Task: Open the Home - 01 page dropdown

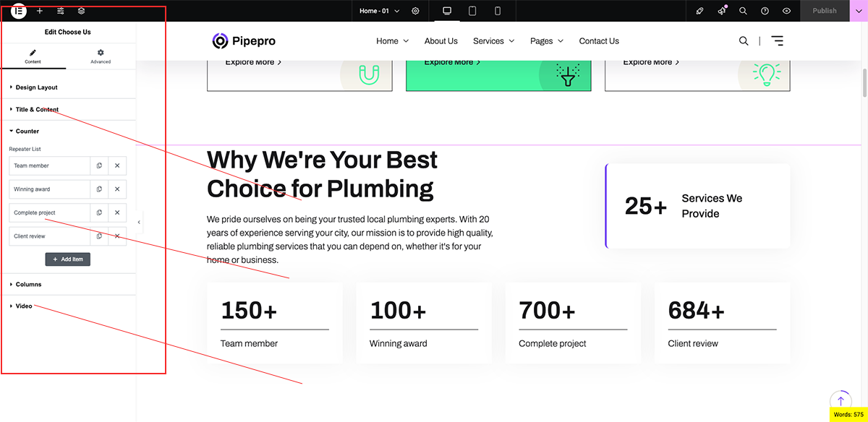Action: coord(379,11)
